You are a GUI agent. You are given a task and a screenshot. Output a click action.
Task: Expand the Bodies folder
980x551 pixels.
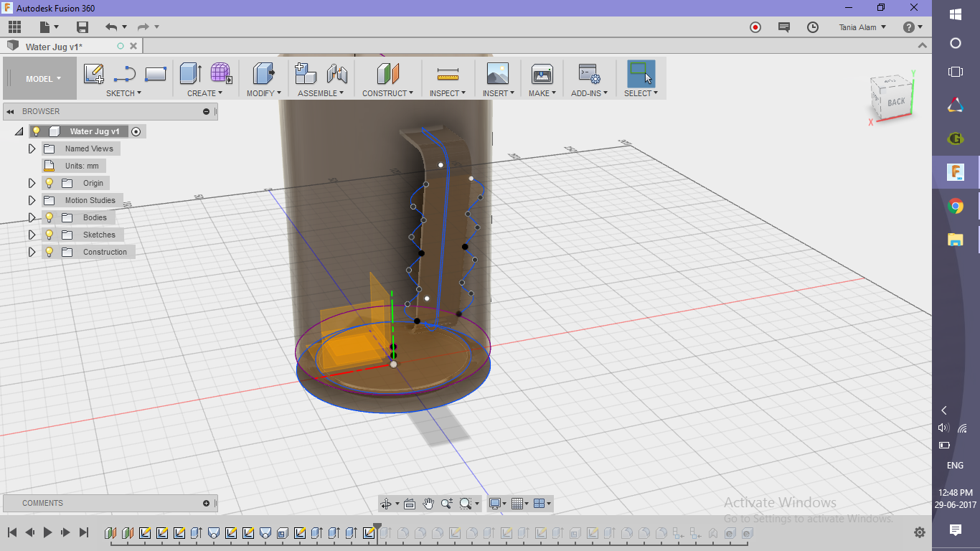pyautogui.click(x=32, y=217)
